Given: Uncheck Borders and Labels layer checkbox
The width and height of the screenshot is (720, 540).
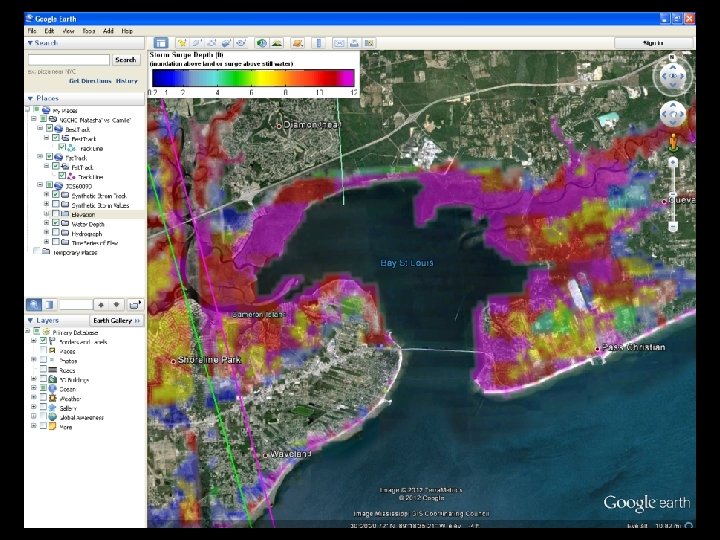Looking at the screenshot, I should click(43, 341).
